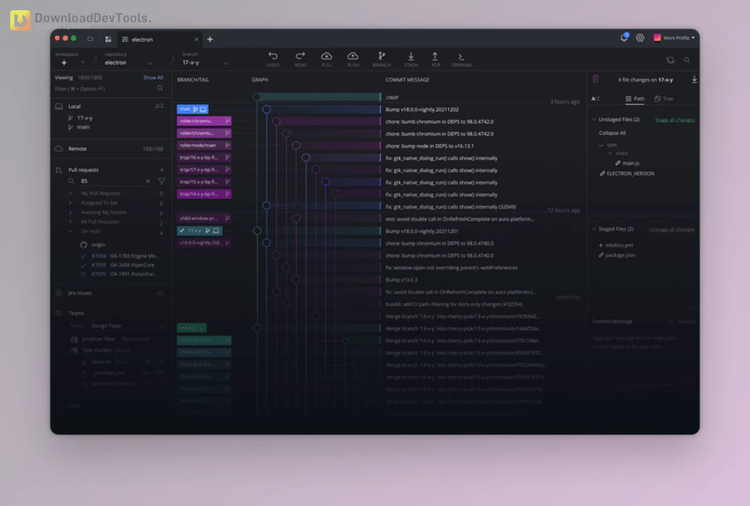Switch to Path view tab
The image size is (750, 506).
point(635,99)
